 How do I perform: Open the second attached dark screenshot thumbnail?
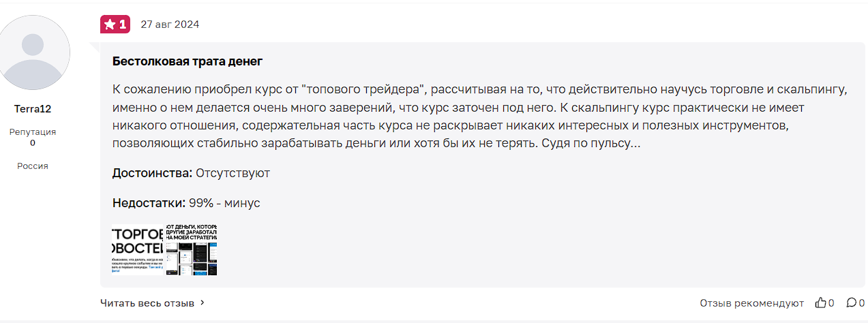[191, 249]
